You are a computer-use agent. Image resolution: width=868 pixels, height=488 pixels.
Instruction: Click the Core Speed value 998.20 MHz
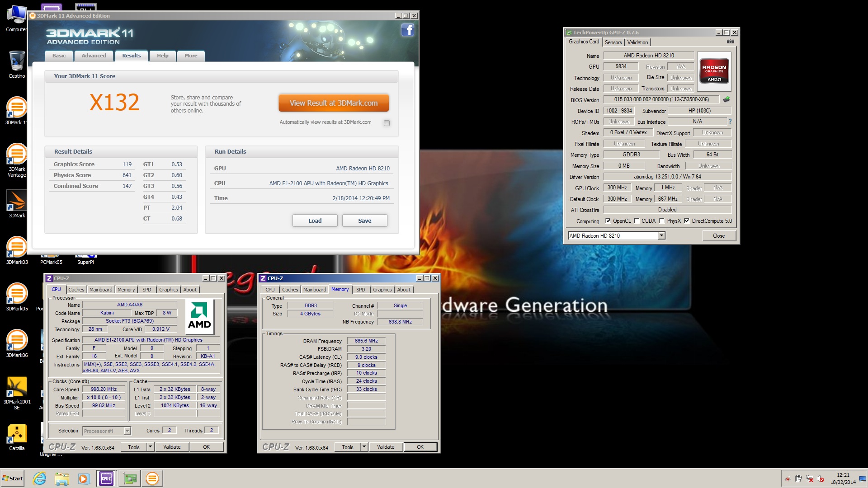104,389
